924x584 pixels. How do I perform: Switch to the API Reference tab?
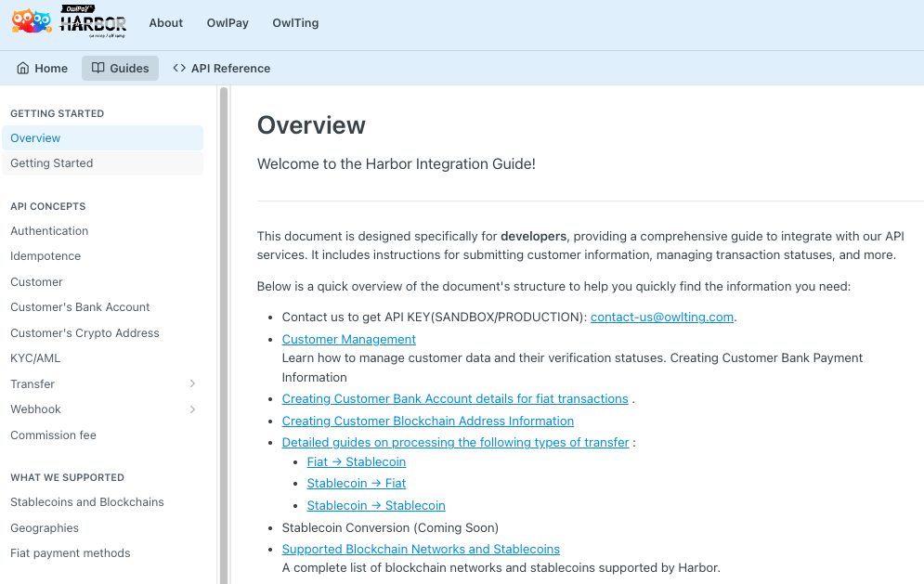[x=222, y=69]
